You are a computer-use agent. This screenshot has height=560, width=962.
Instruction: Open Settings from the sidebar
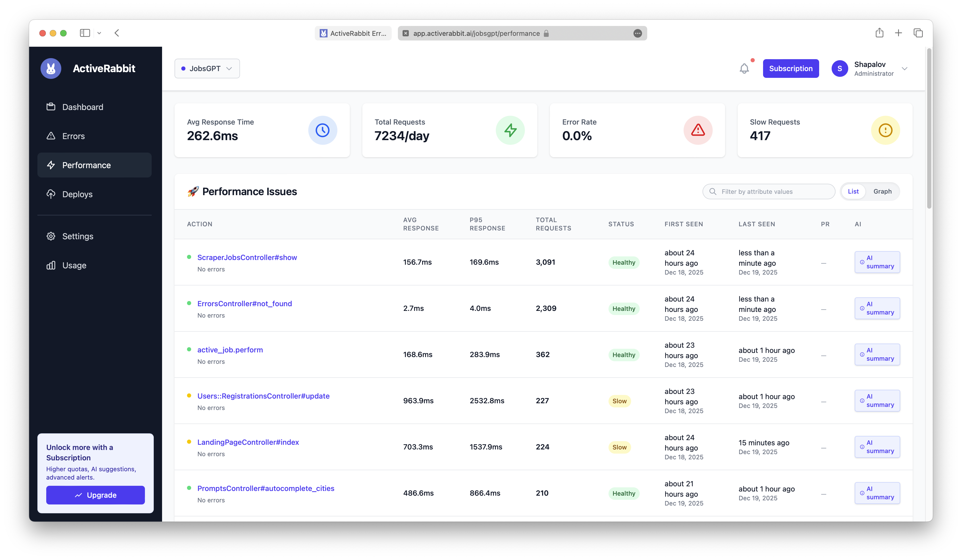(x=77, y=236)
